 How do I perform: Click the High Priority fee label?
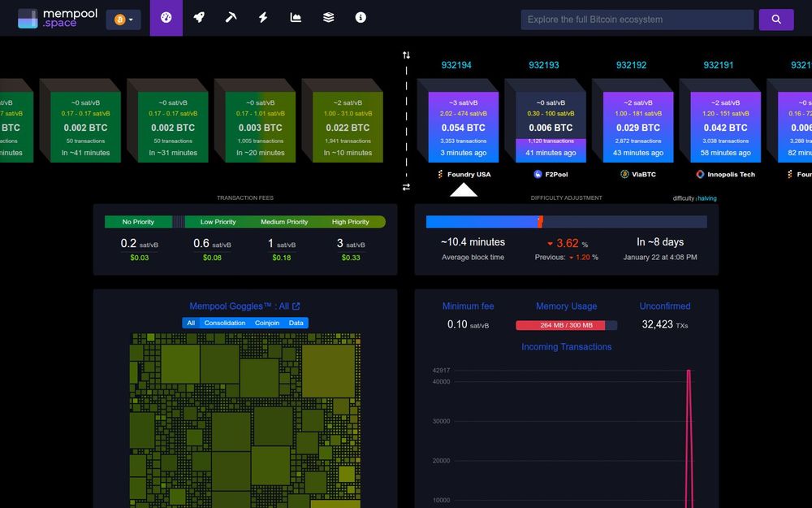click(351, 222)
